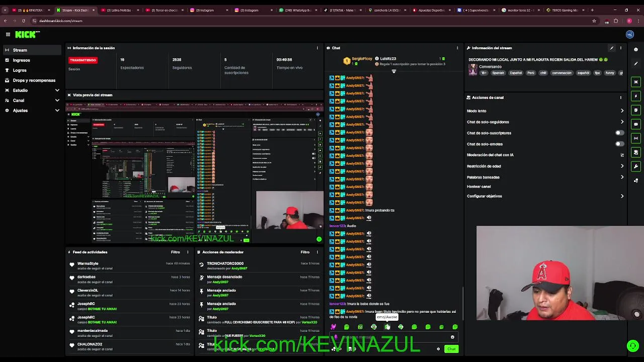The image size is (644, 362).
Task: Open emoji picker smiley in chat input
Action: pyautogui.click(x=452, y=337)
